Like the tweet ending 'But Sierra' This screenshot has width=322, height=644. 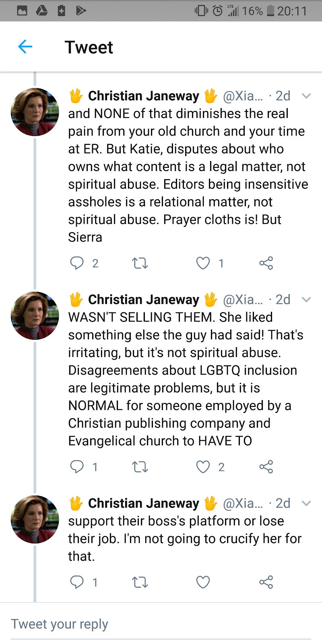(x=203, y=263)
